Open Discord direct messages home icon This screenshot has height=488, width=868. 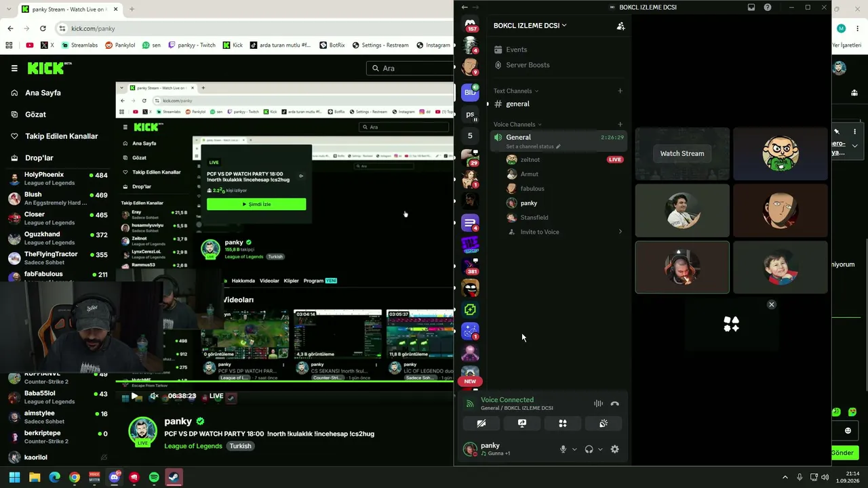click(x=470, y=24)
